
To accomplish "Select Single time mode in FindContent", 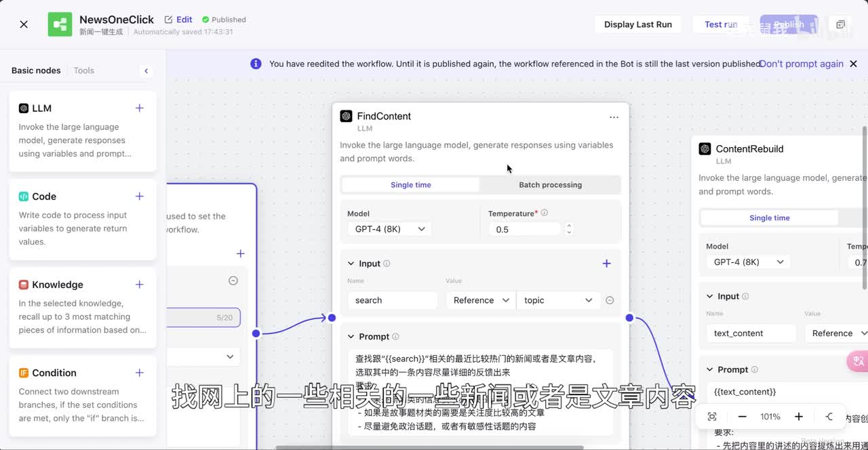I will (410, 185).
